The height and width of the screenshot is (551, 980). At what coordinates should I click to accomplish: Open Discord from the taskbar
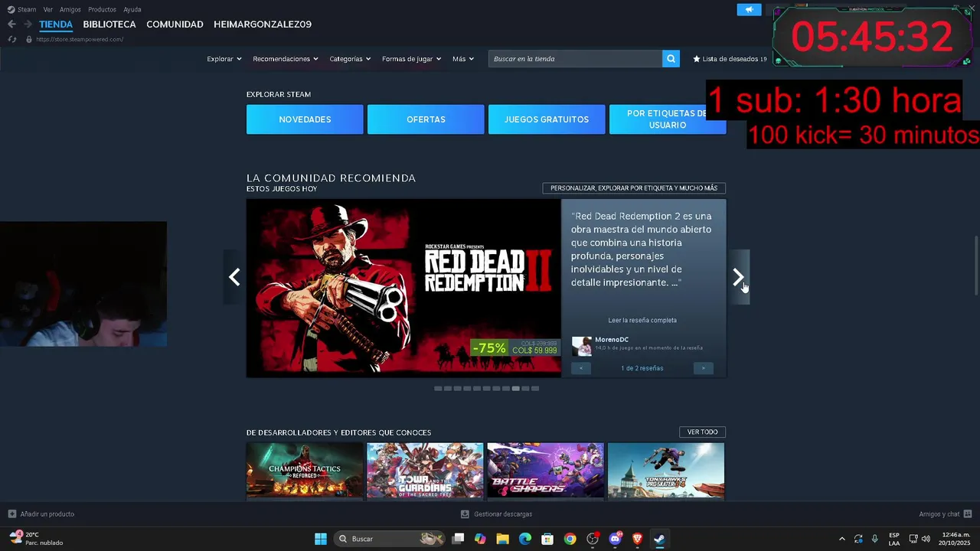tap(615, 539)
